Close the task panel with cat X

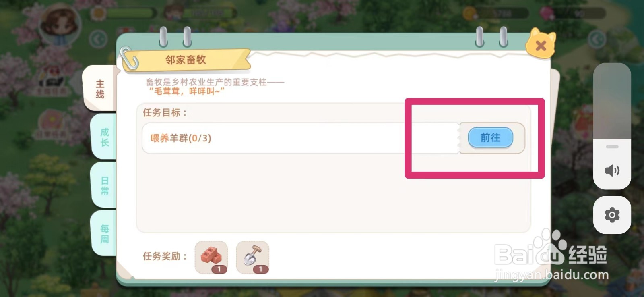541,45
